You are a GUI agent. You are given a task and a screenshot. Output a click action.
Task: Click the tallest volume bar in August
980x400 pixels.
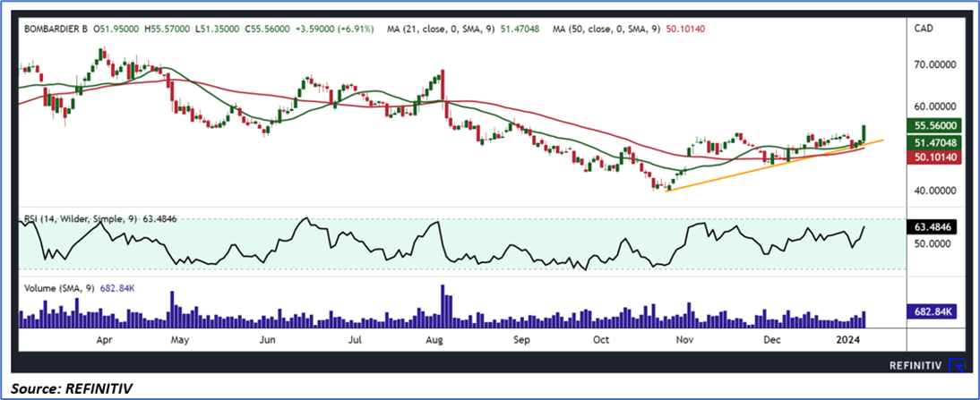(x=443, y=306)
